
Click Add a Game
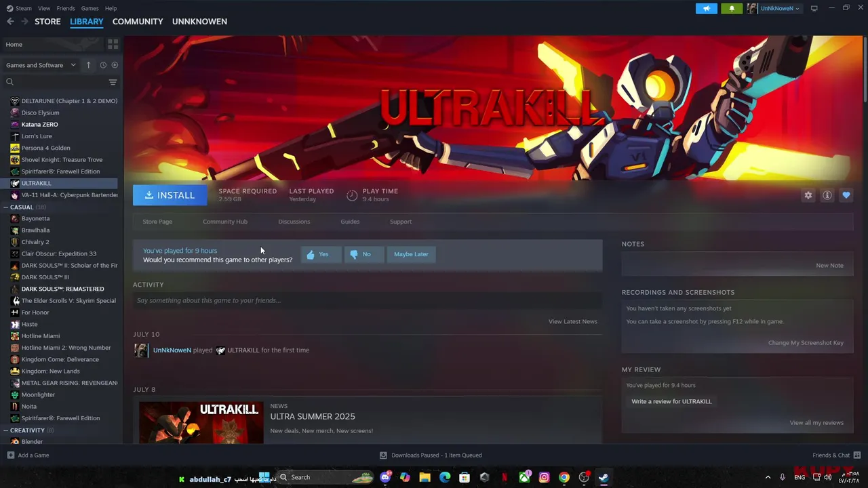28,455
